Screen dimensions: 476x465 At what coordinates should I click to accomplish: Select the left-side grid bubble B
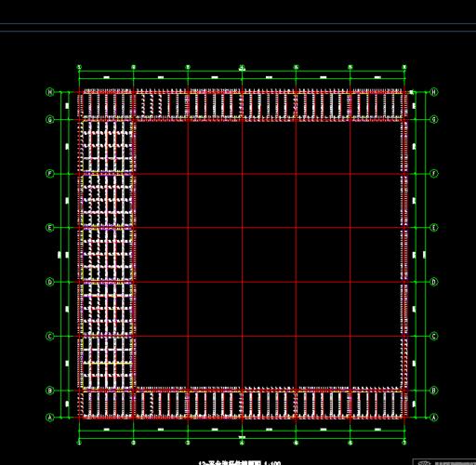point(50,391)
